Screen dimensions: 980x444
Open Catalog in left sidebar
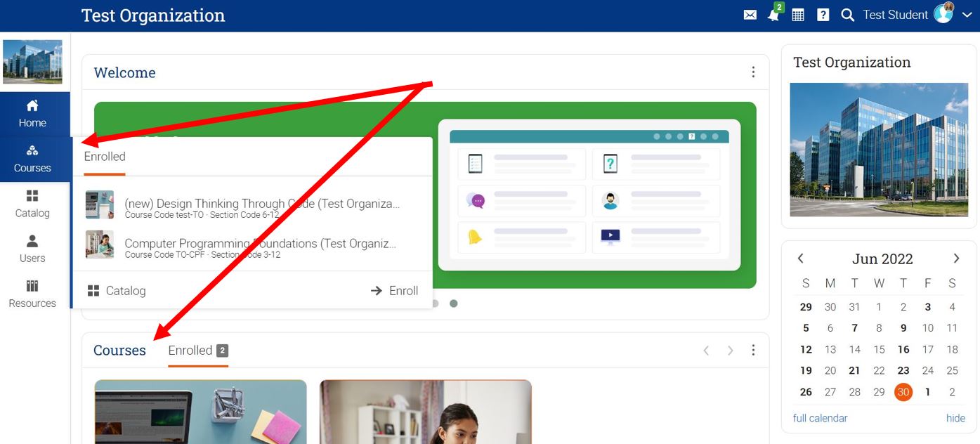[x=32, y=204]
